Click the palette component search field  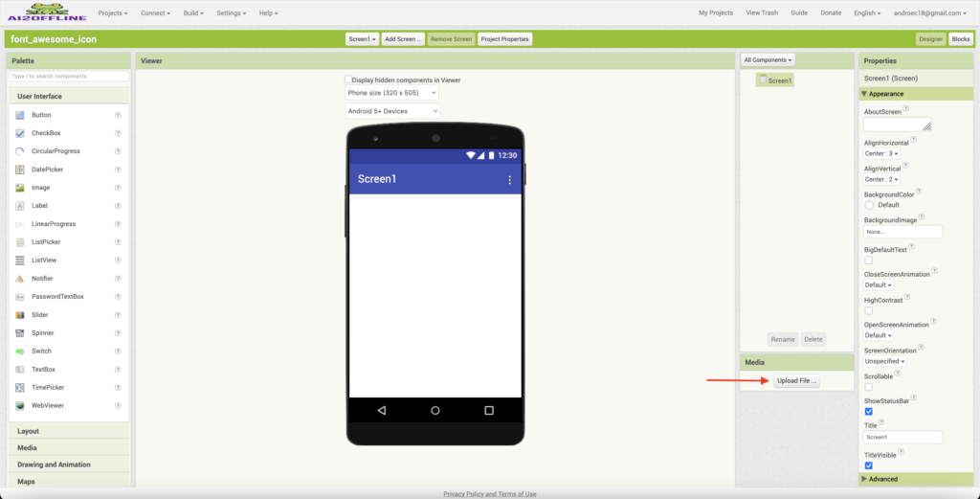[69, 77]
